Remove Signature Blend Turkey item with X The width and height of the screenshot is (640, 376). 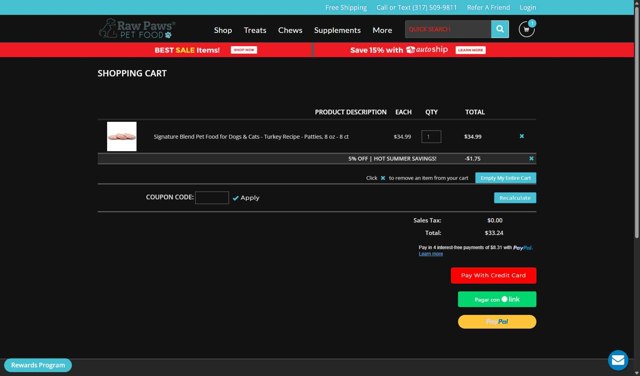[x=522, y=136]
